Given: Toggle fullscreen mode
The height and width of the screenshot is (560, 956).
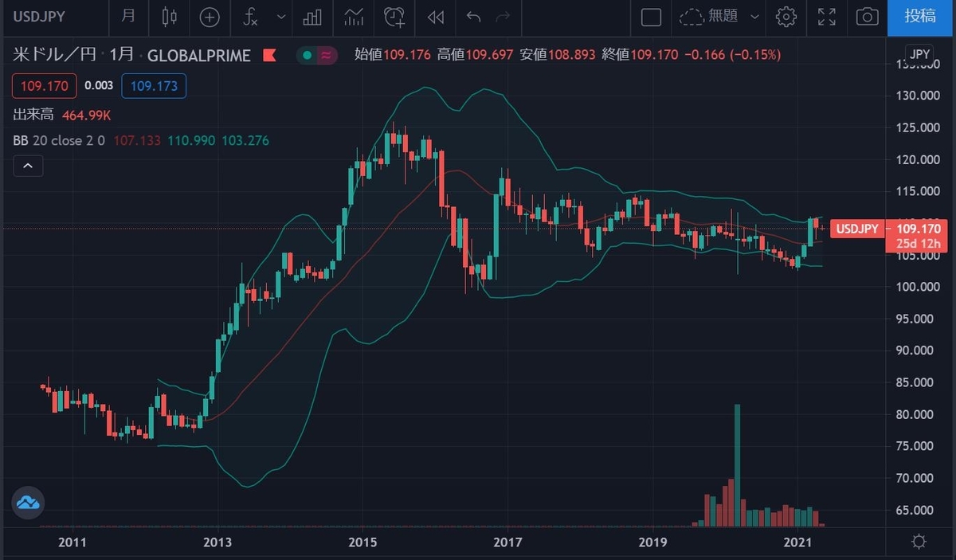Looking at the screenshot, I should tap(827, 17).
